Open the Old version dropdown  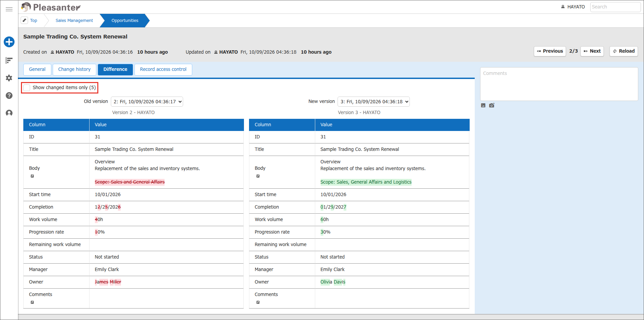(x=147, y=102)
